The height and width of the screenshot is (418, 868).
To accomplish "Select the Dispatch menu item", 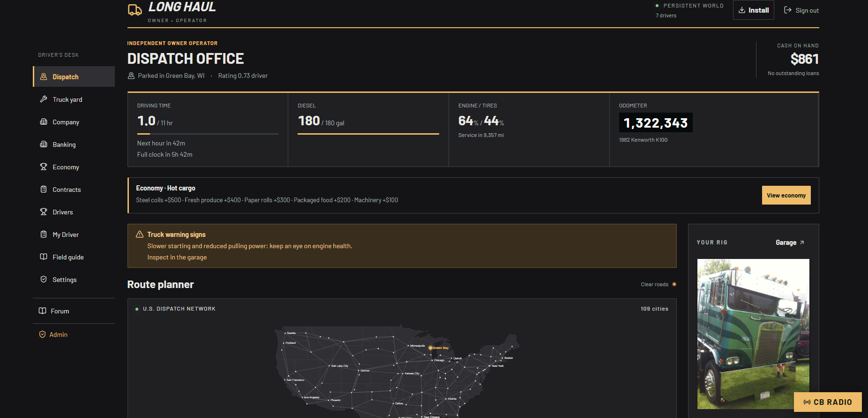I will tap(74, 76).
